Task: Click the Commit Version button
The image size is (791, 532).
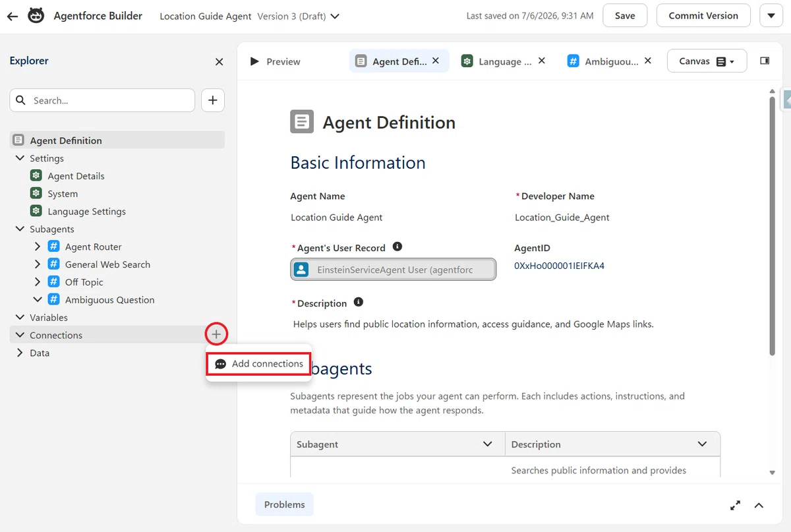Action: pyautogui.click(x=703, y=16)
